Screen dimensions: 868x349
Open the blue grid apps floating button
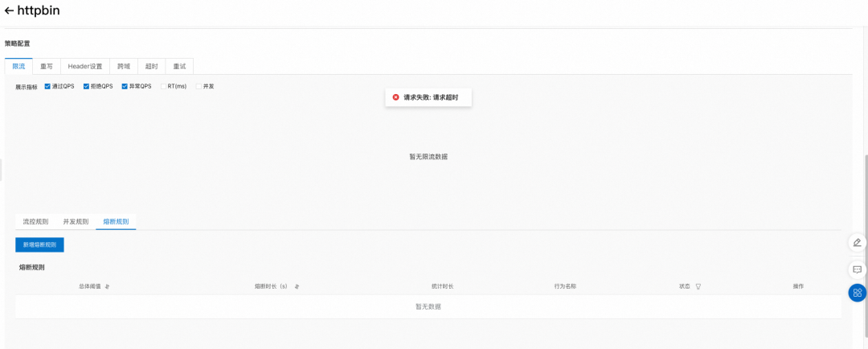[857, 293]
